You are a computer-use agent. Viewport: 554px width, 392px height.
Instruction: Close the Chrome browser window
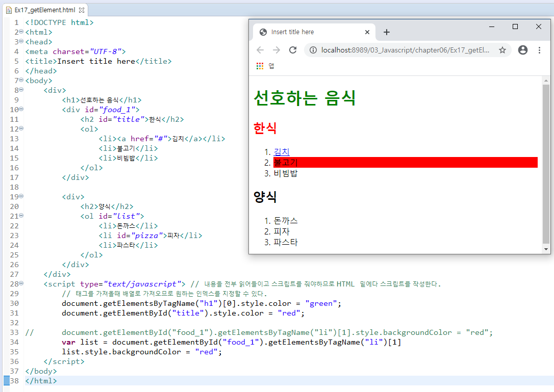[x=539, y=27]
